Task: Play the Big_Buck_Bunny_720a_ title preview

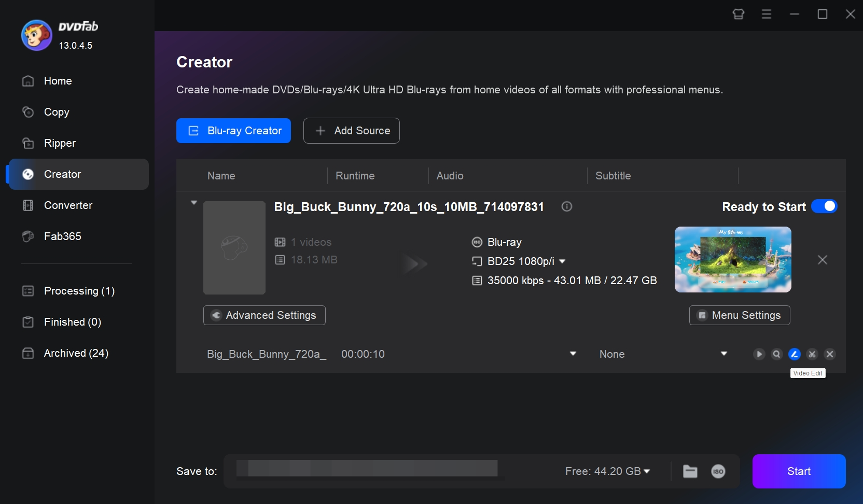Action: tap(759, 354)
